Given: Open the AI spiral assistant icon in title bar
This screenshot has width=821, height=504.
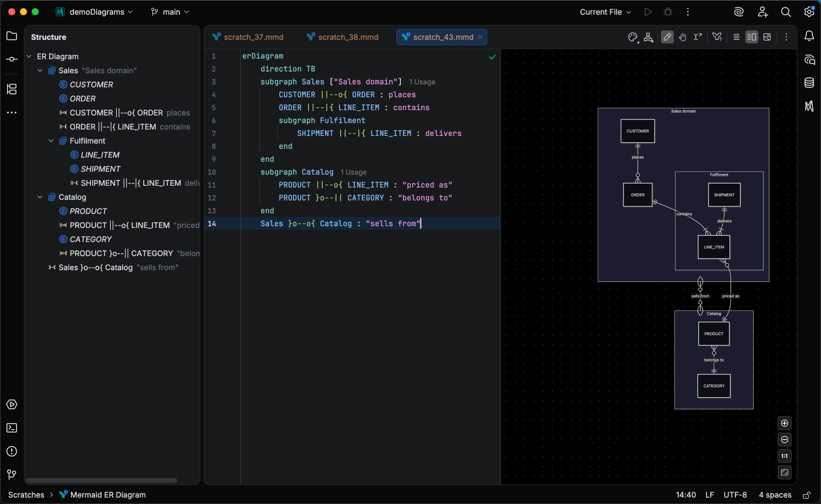Looking at the screenshot, I should [x=739, y=12].
